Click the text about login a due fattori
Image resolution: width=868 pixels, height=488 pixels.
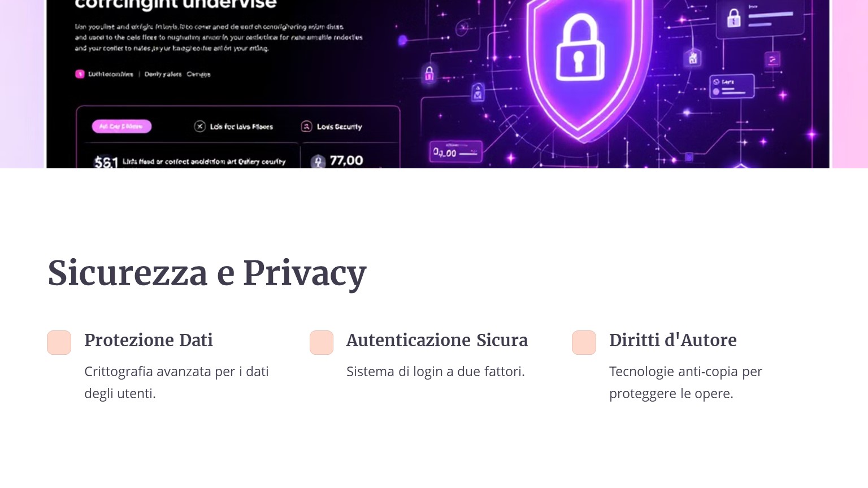tap(436, 372)
